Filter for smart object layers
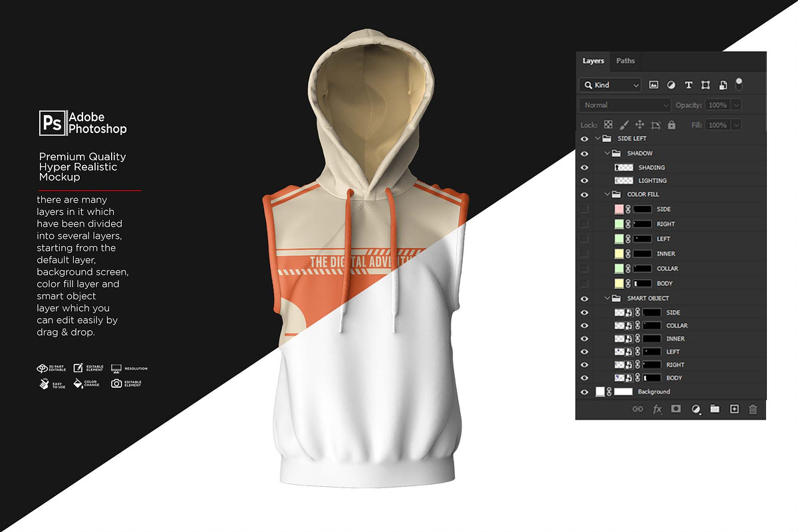The height and width of the screenshot is (532, 798). click(723, 85)
